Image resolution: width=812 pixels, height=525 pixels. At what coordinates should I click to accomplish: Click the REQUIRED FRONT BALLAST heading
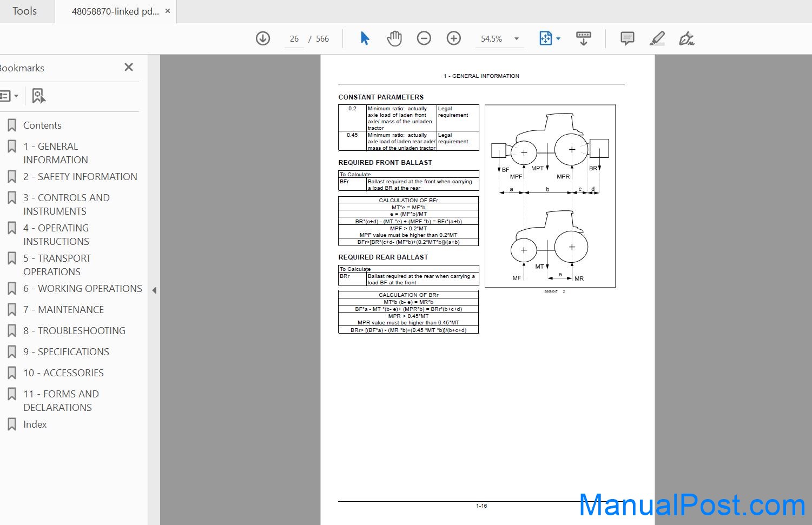pos(385,163)
